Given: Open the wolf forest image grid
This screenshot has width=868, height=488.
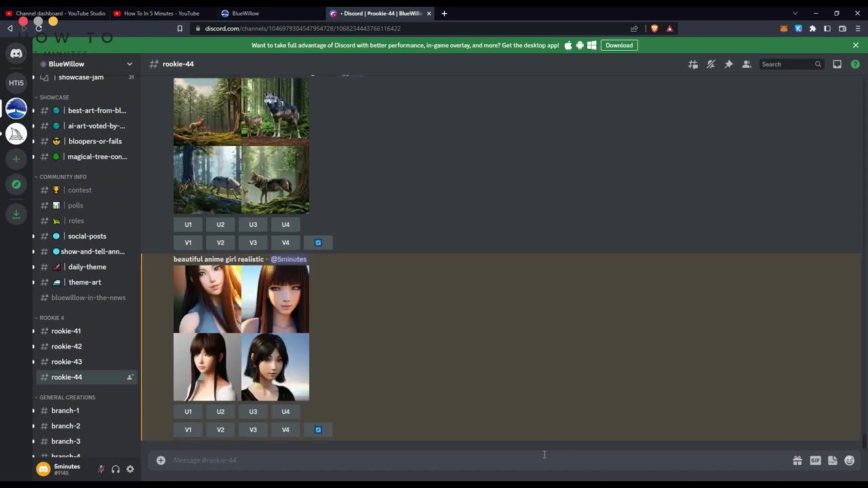Looking at the screenshot, I should [x=241, y=146].
